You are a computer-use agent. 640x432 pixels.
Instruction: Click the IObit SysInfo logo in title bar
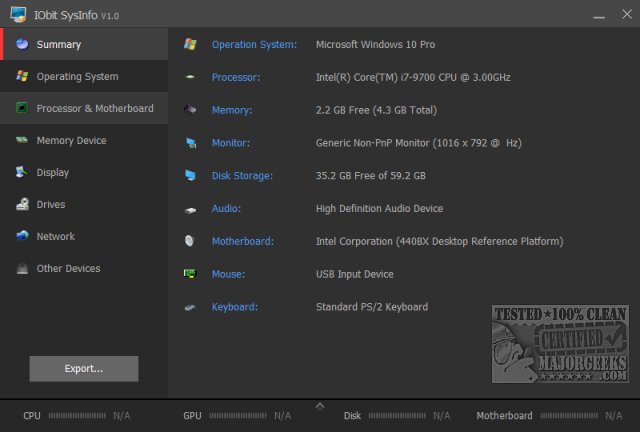(18, 15)
